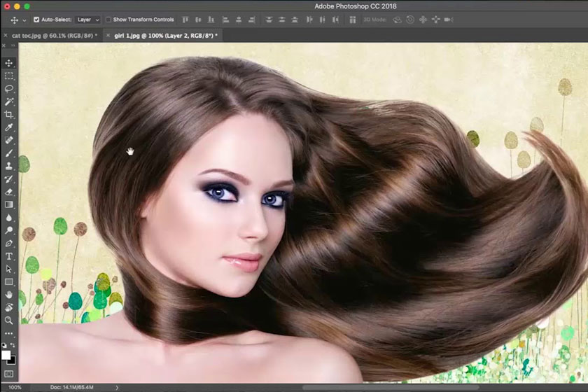Open the Edit Toolbar three-dots menu

click(x=9, y=333)
